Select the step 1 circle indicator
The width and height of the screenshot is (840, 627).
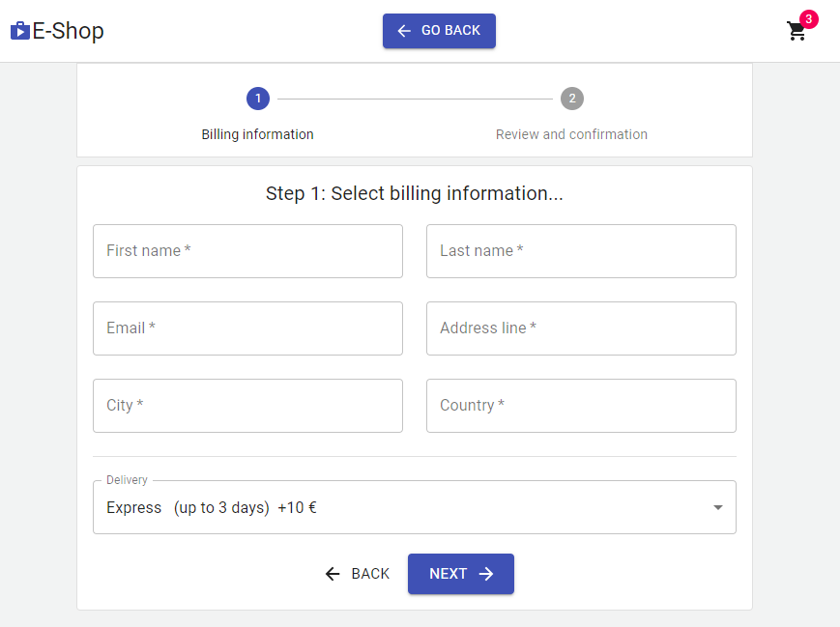pos(258,99)
